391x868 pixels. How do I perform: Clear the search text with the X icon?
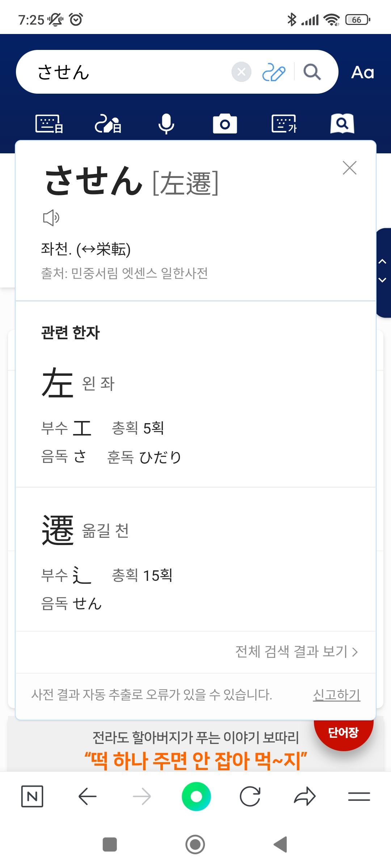pos(241,72)
